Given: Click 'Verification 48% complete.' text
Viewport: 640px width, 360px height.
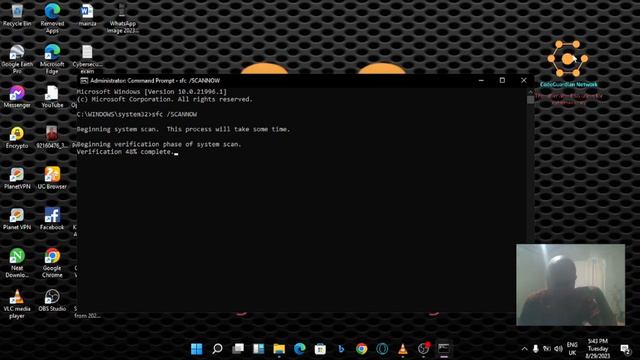Looking at the screenshot, I should [125, 152].
